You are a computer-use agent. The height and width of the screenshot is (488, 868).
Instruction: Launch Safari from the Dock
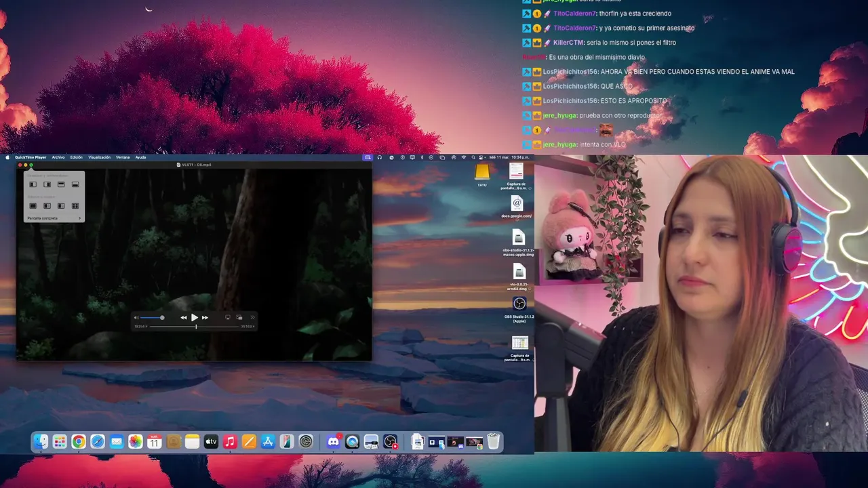98,442
